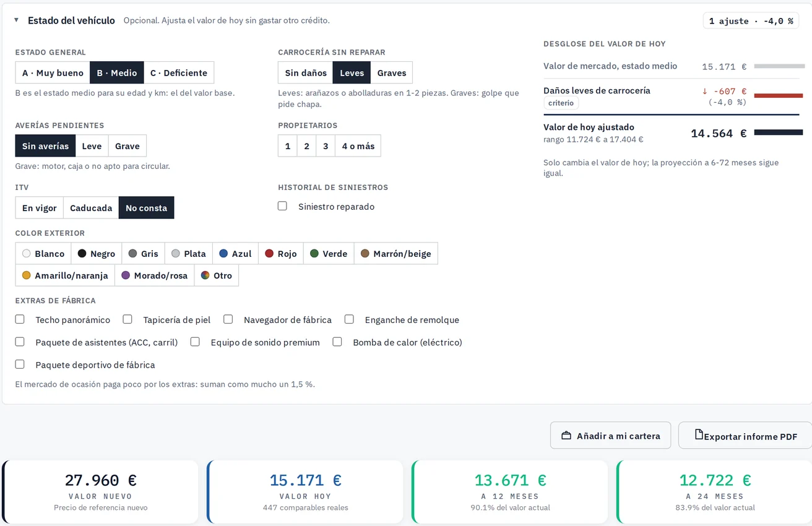Pick Azul exterior color
Image resolution: width=812 pixels, height=526 pixels.
tap(236, 254)
